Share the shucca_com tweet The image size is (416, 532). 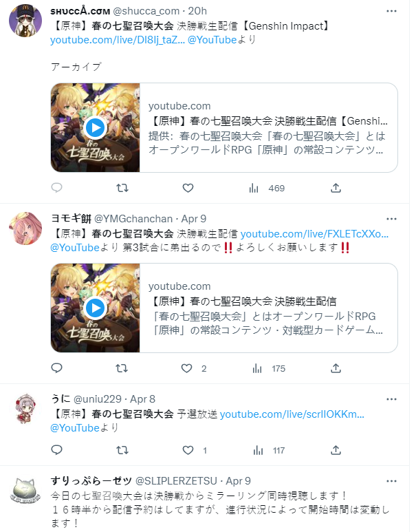[336, 188]
